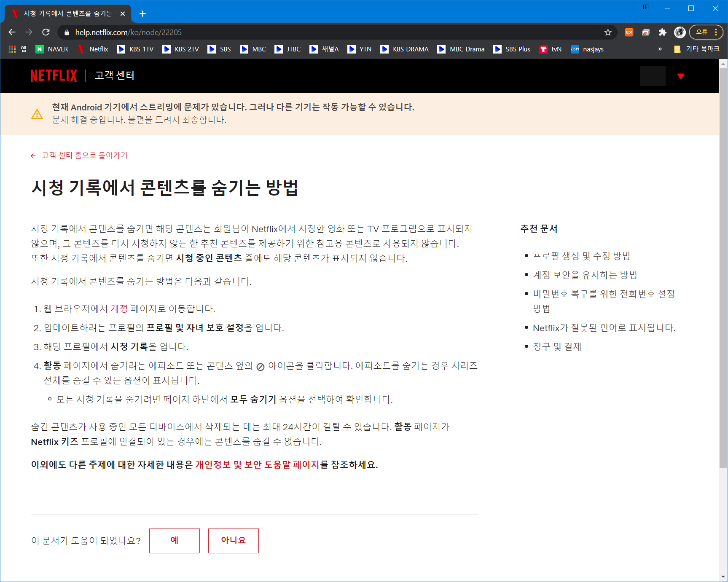
Task: Click the 고객 센터 홈으로 돌아가기 link
Action: point(79,156)
